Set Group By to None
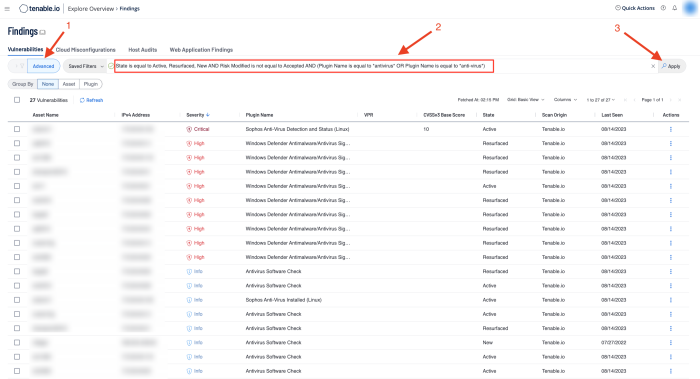This screenshot has width=700, height=379. click(x=48, y=84)
